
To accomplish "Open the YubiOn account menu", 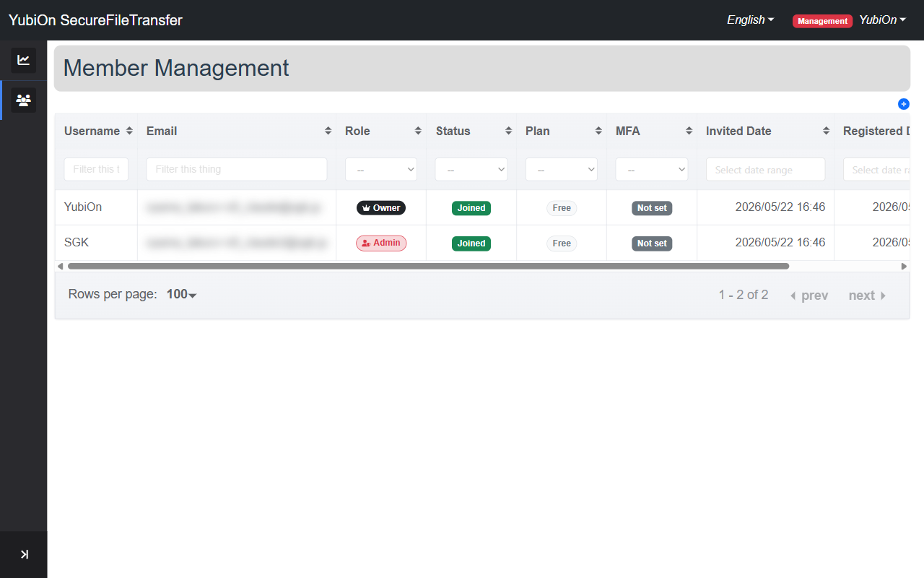I will 883,20.
